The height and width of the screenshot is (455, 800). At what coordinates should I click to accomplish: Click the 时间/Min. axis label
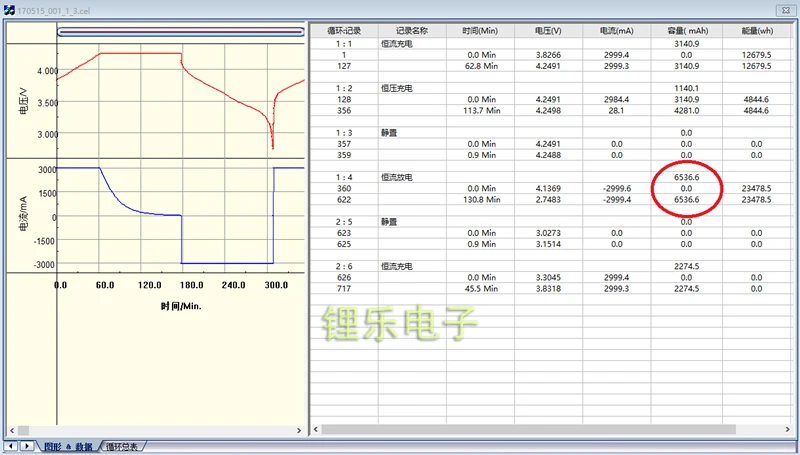(181, 306)
